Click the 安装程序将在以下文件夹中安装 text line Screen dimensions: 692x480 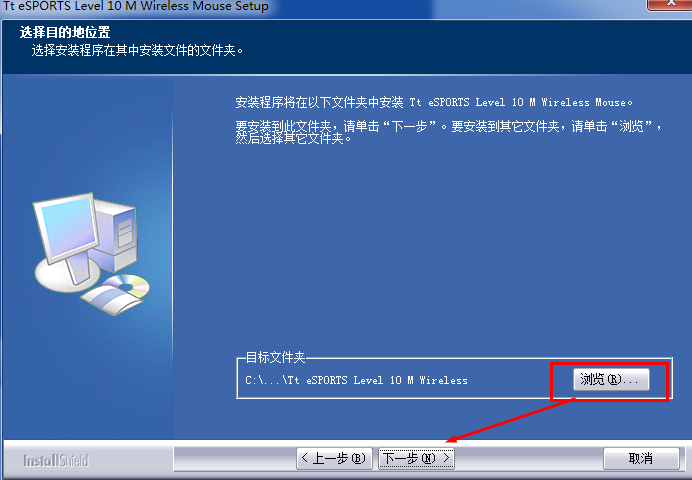coord(434,102)
